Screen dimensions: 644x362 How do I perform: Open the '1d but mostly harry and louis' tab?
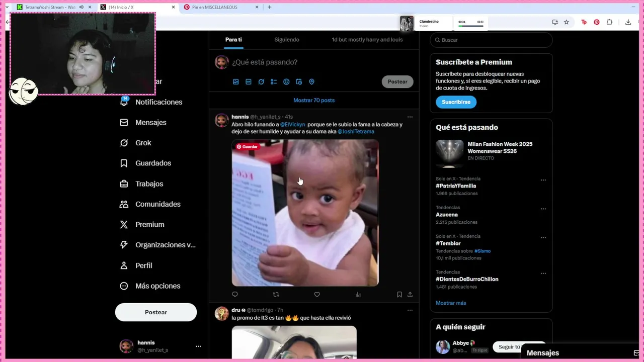coord(367,40)
